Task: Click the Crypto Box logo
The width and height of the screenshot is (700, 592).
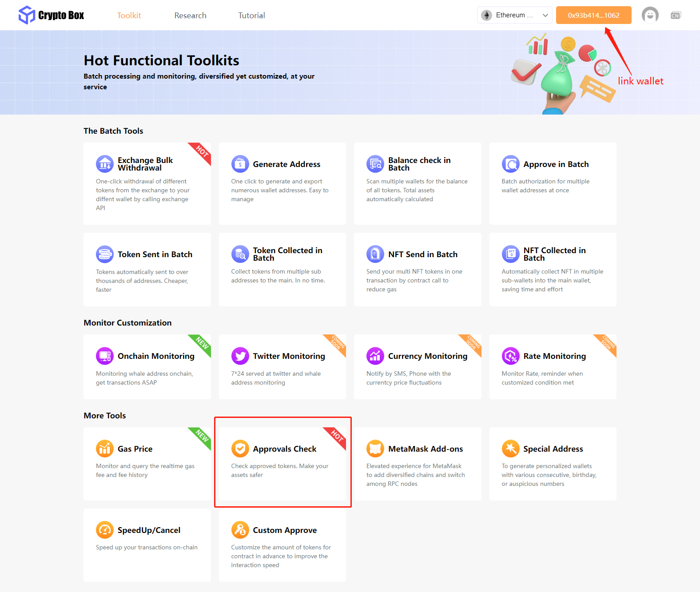Action: tap(51, 15)
